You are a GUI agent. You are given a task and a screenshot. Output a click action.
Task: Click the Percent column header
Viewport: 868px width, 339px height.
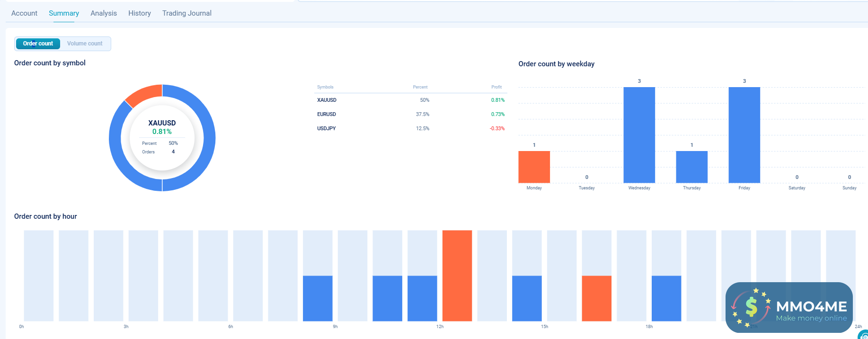pos(420,87)
